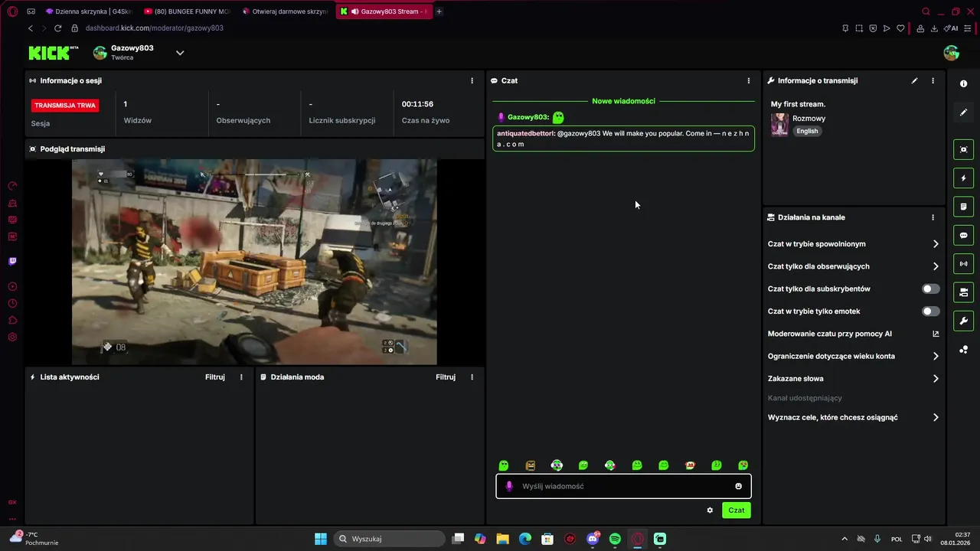The width and height of the screenshot is (980, 551).
Task: Open Discord from taskbar
Action: pyautogui.click(x=593, y=539)
